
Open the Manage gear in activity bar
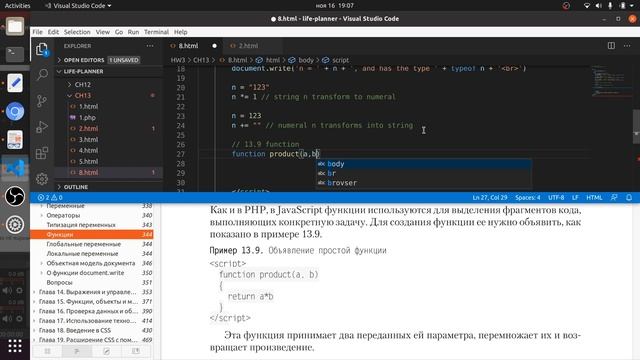click(42, 179)
